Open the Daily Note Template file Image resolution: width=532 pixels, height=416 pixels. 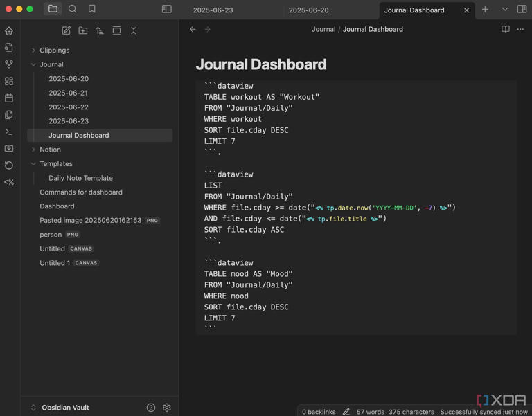80,178
